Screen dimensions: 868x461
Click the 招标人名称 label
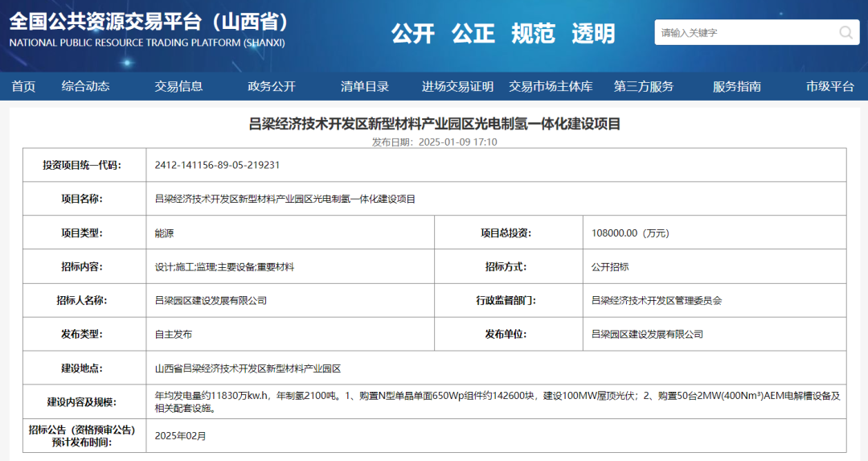pos(82,301)
